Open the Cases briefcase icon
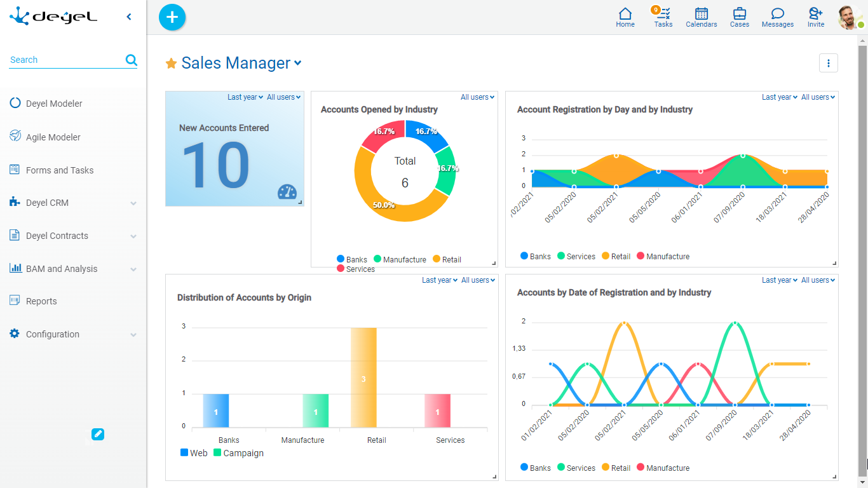The image size is (868, 488). point(740,17)
